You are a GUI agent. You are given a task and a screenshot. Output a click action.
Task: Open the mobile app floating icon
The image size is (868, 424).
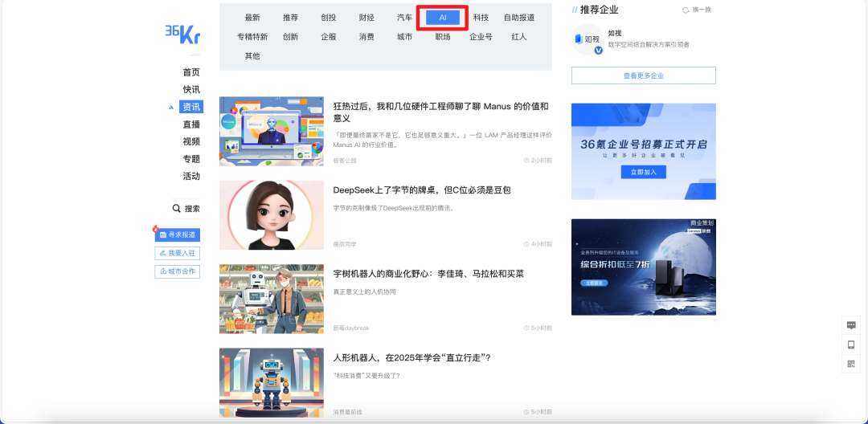coord(851,344)
